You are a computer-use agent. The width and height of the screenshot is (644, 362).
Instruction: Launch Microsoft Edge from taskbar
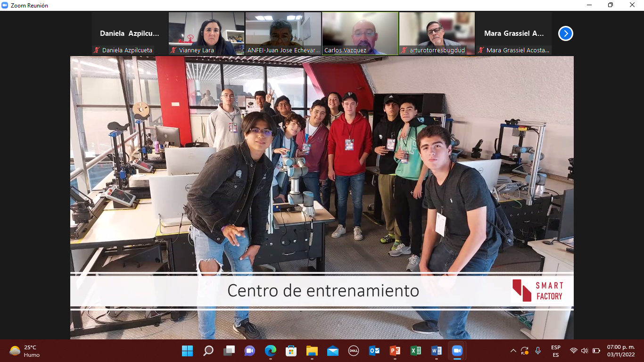point(270,351)
